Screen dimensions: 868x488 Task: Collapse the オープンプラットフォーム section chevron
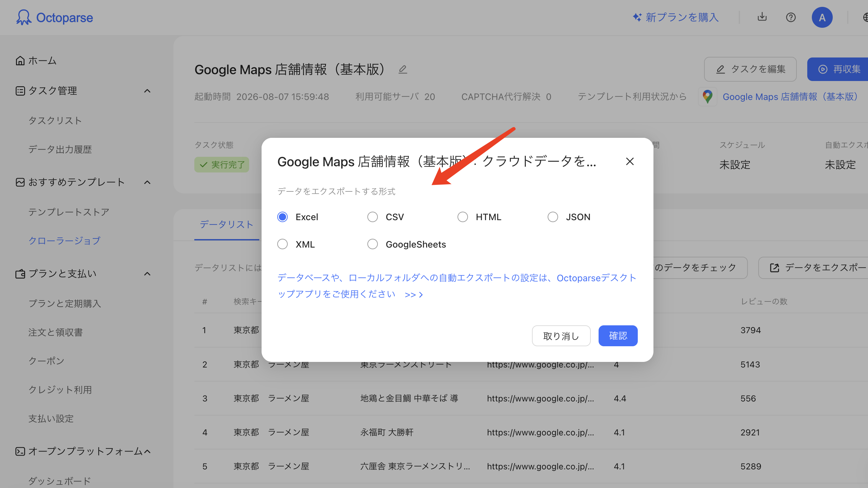[x=147, y=451]
